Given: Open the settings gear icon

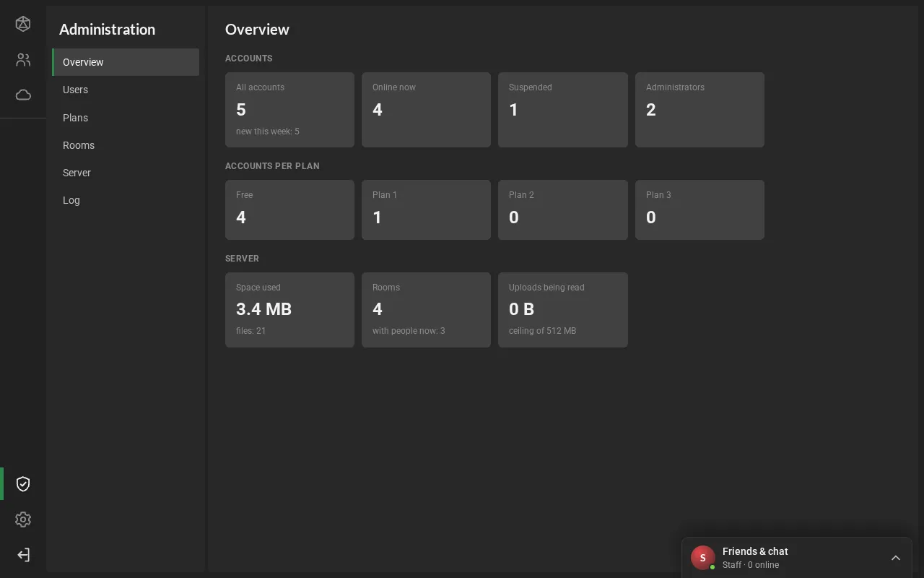Looking at the screenshot, I should [x=23, y=519].
